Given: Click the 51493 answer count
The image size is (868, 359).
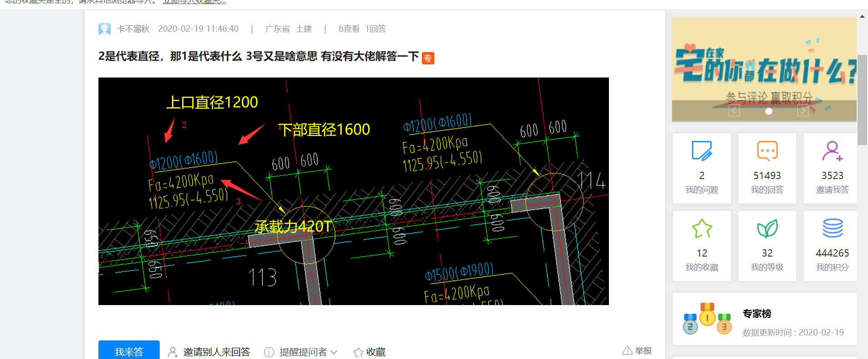Looking at the screenshot, I should [767, 175].
